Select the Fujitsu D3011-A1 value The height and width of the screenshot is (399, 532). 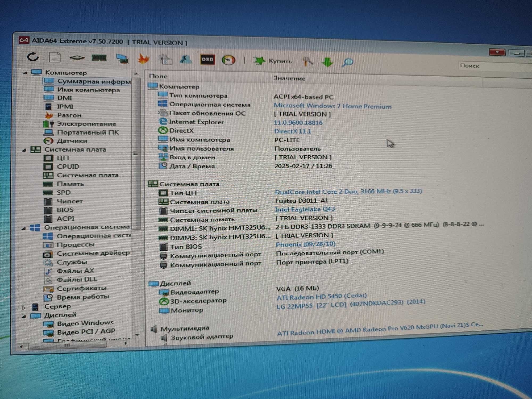[302, 201]
